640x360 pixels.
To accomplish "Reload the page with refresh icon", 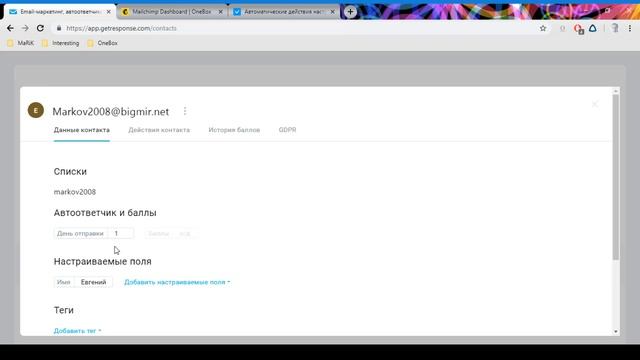I will 40,28.
